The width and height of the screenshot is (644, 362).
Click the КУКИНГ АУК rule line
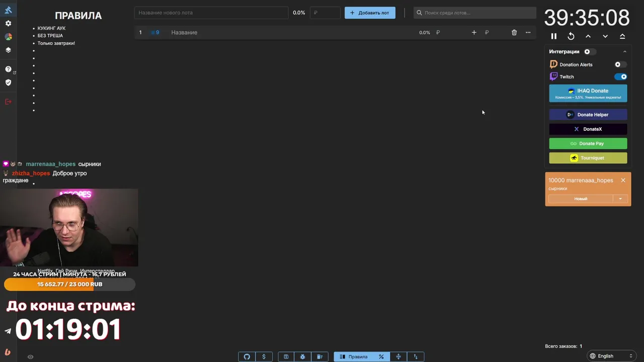(x=51, y=28)
